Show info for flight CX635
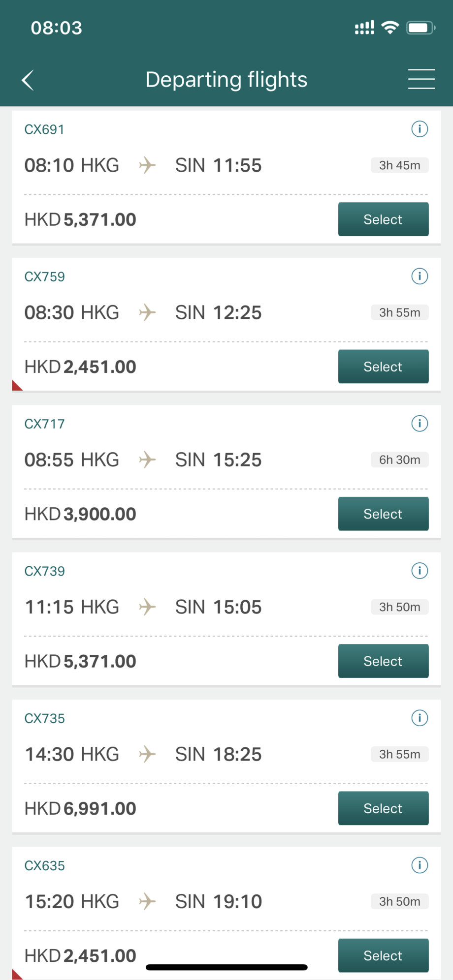The image size is (453, 980). tap(420, 865)
